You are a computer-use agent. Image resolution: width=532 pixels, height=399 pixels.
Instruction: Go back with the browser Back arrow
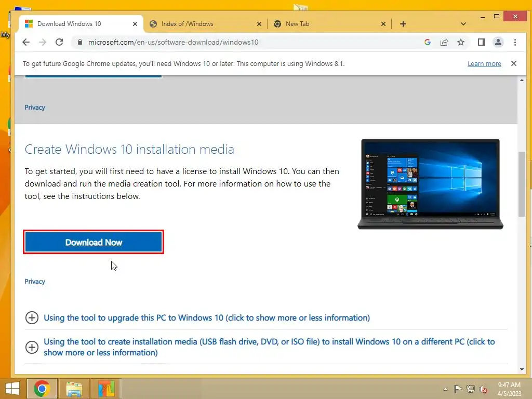26,42
